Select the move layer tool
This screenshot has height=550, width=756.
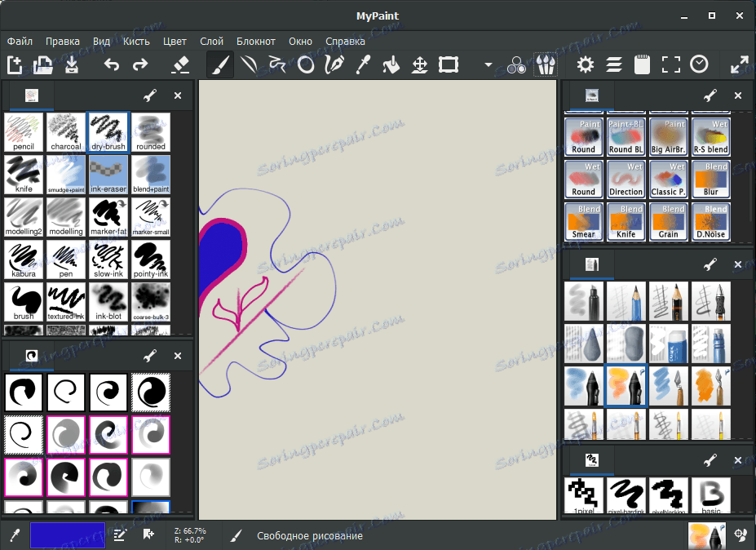(x=420, y=64)
